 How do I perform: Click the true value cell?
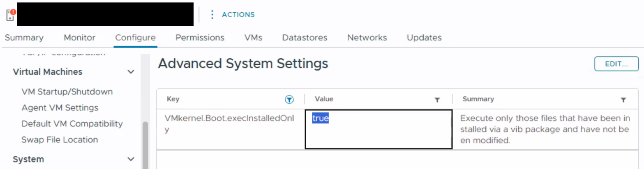(379, 129)
